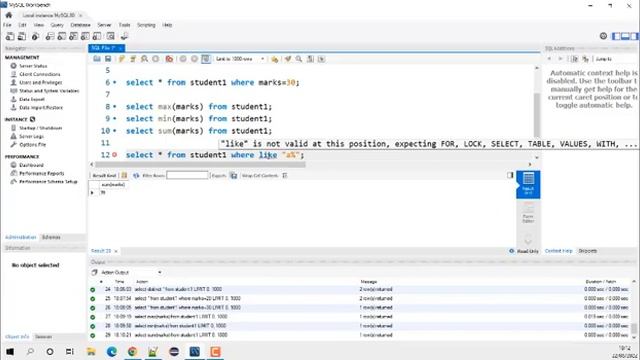Switch to the Session tab
Image resolution: width=640 pixels, height=360 pixels.
[x=43, y=337]
